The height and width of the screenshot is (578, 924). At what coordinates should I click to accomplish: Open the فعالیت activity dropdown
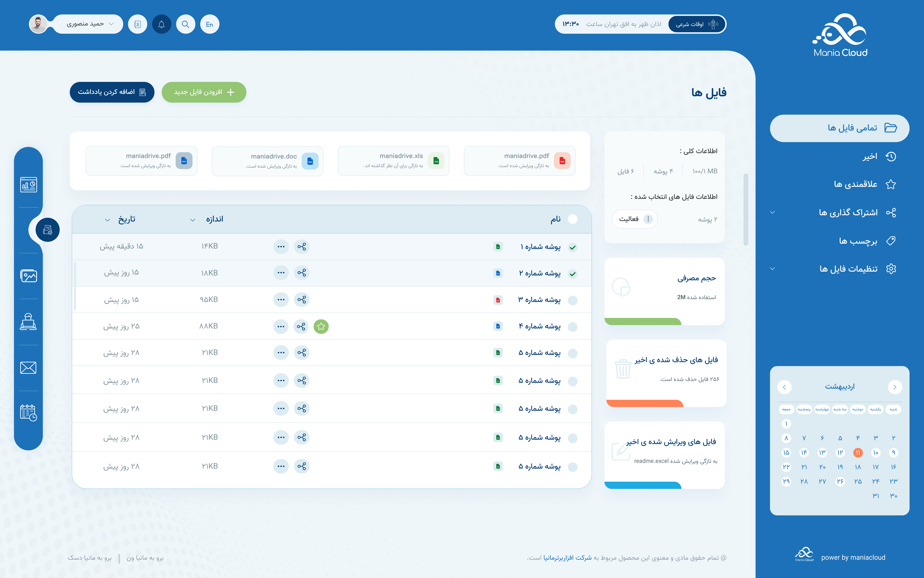(635, 219)
